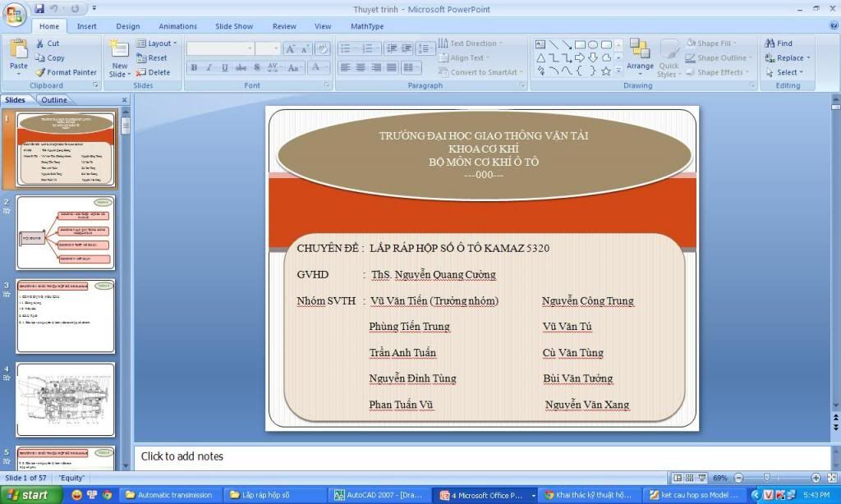Click the Office Button logo
The width and height of the screenshot is (841, 504).
(15, 14)
